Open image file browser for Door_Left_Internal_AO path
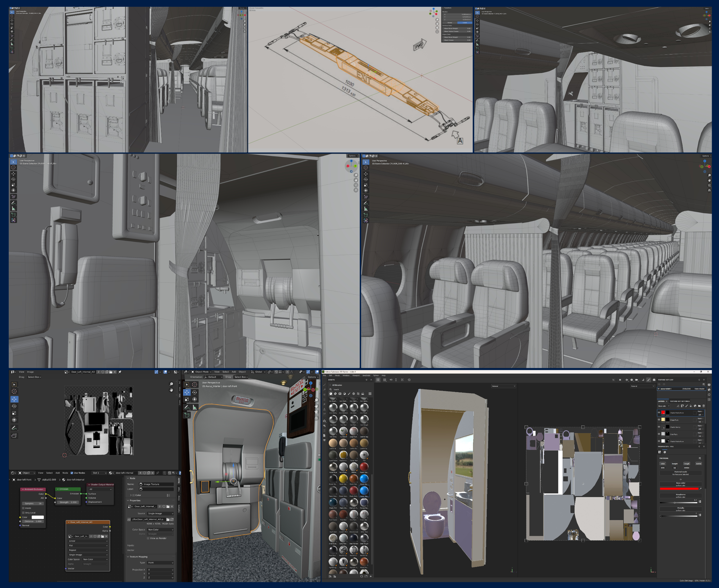 point(168,519)
